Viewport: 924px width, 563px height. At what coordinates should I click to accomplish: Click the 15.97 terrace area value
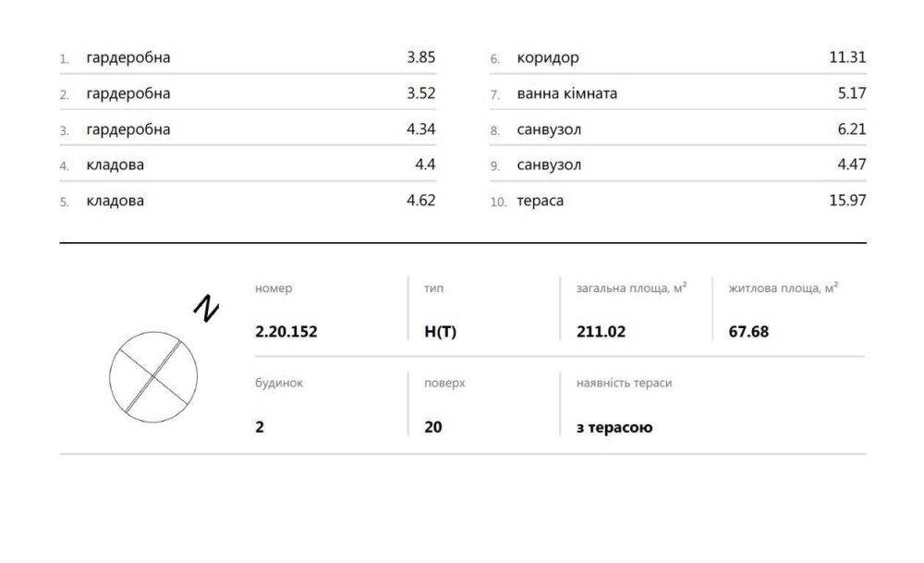[847, 201]
